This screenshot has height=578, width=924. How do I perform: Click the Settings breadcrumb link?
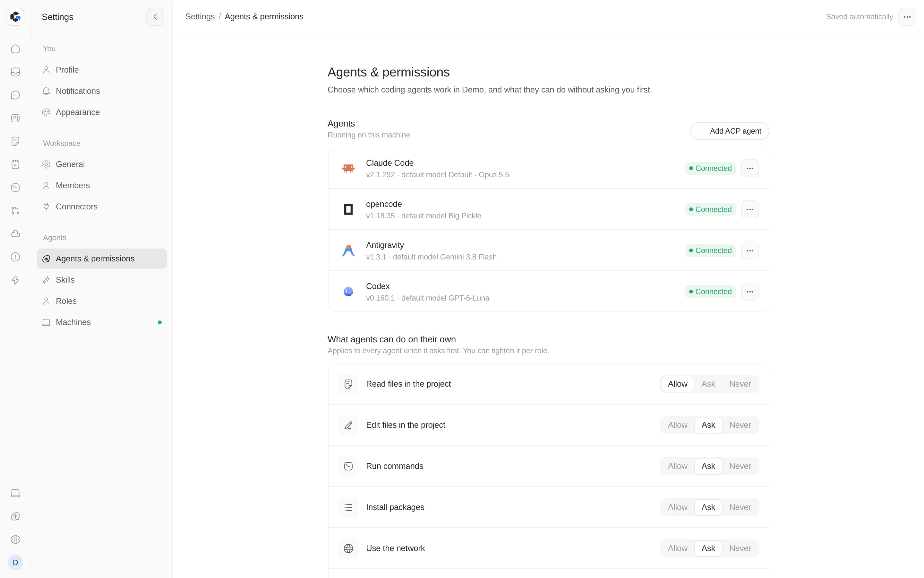click(200, 16)
